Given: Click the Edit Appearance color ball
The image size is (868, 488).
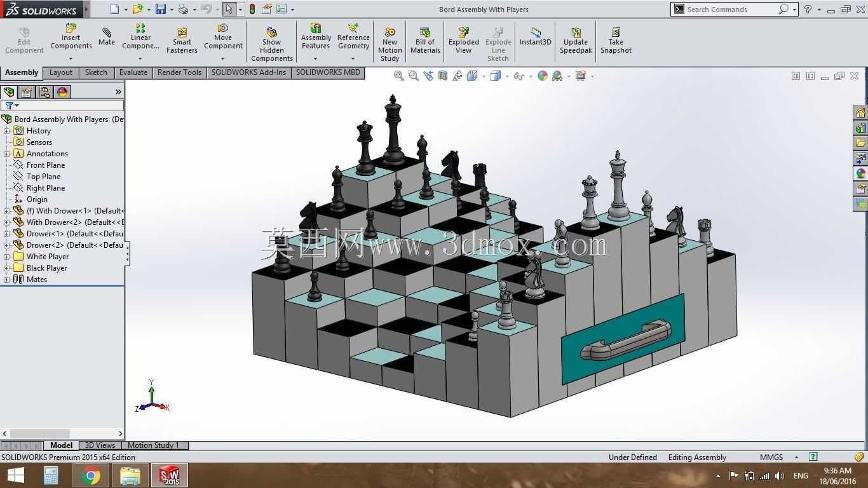Looking at the screenshot, I should 543,76.
